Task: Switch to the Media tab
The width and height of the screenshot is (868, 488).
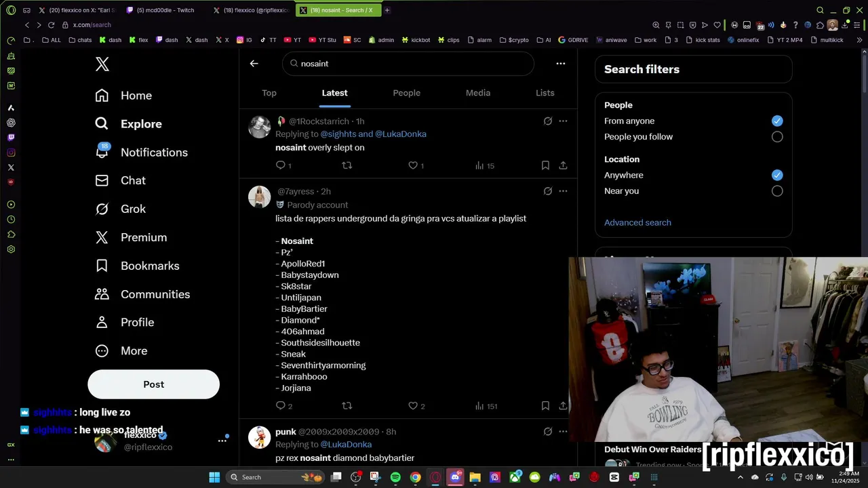Action: pos(478,93)
